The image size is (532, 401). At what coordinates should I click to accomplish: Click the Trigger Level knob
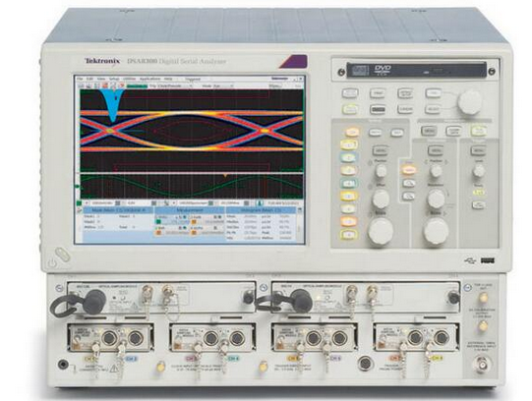tap(479, 171)
